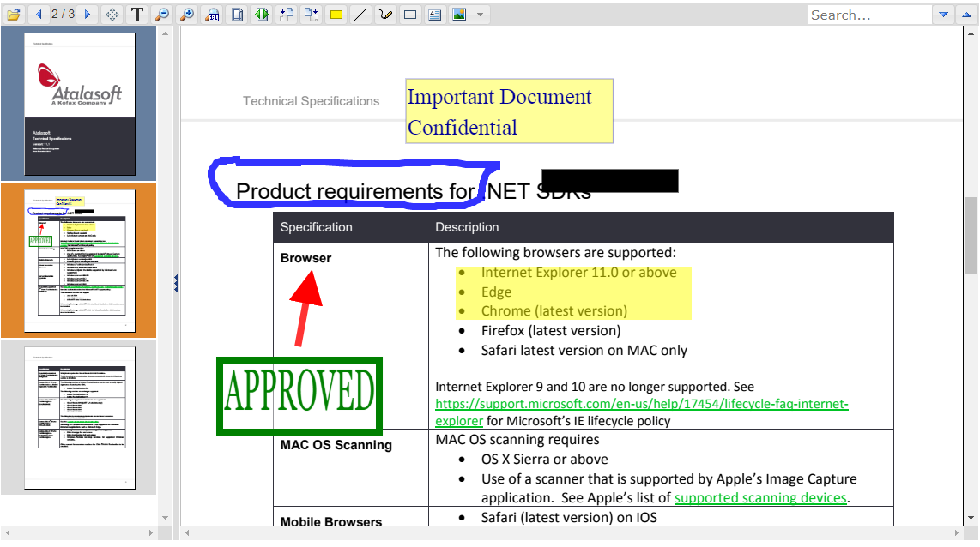This screenshot has height=547, width=980.
Task: Click Safari latest version on MAC only
Action: coord(584,351)
